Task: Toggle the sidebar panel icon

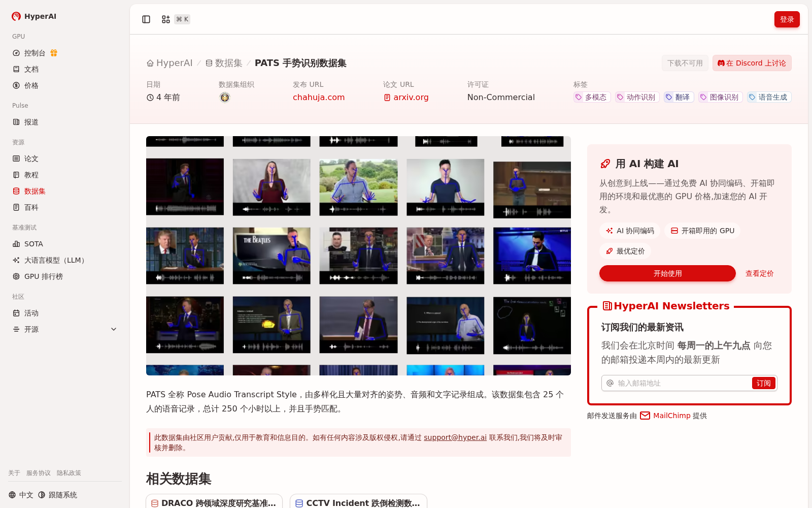Action: click(146, 19)
